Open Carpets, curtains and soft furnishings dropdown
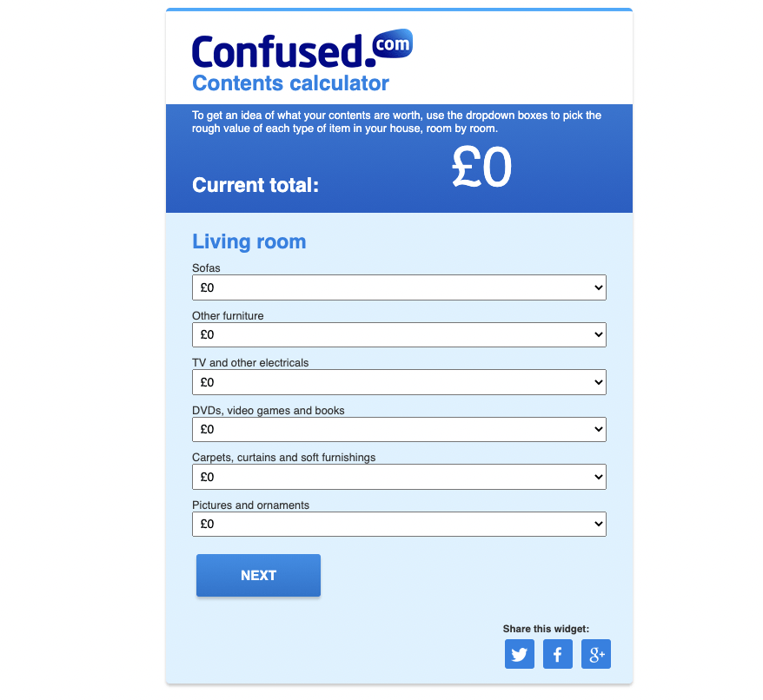 399,477
